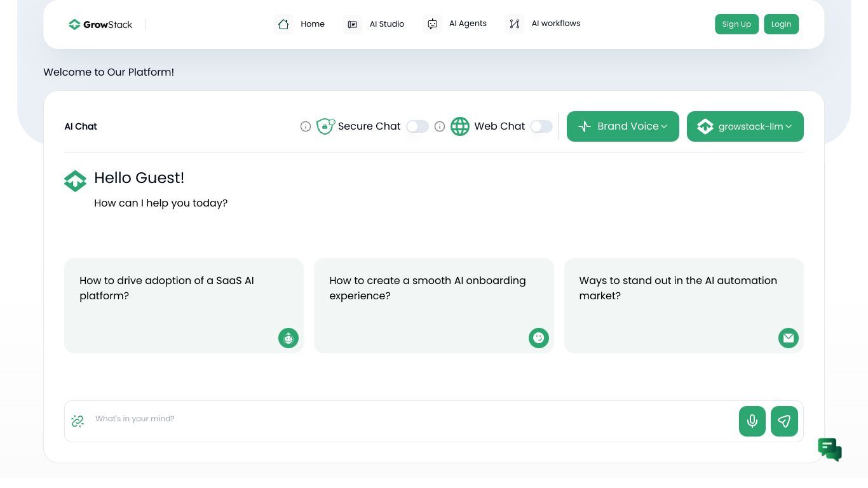868x488 pixels.
Task: Open the Brand Voice dropdown
Action: [623, 126]
